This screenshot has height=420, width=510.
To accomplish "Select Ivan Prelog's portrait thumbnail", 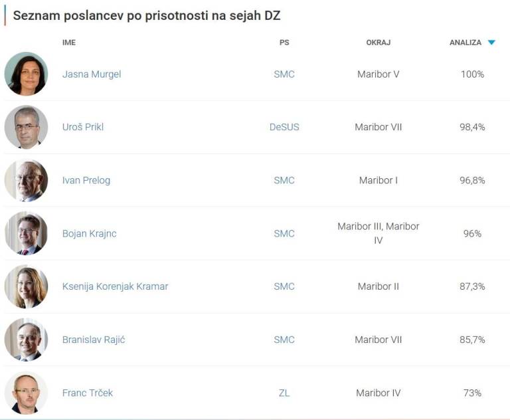I will pos(26,180).
